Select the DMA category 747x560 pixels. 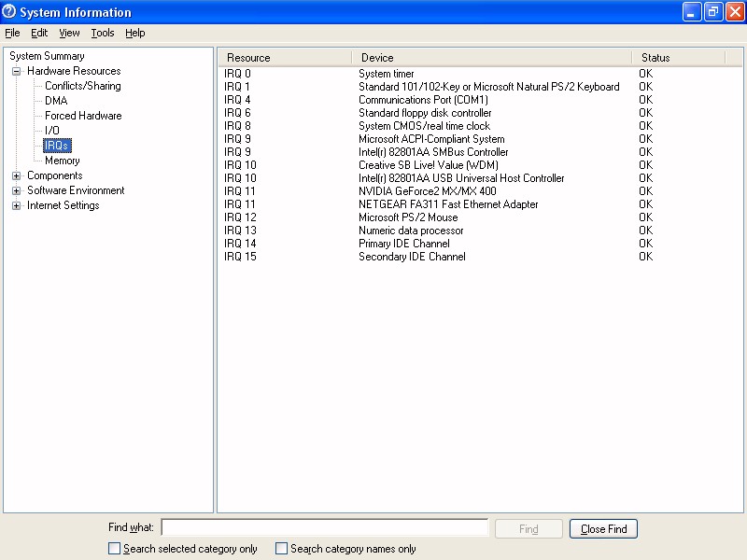(x=56, y=101)
